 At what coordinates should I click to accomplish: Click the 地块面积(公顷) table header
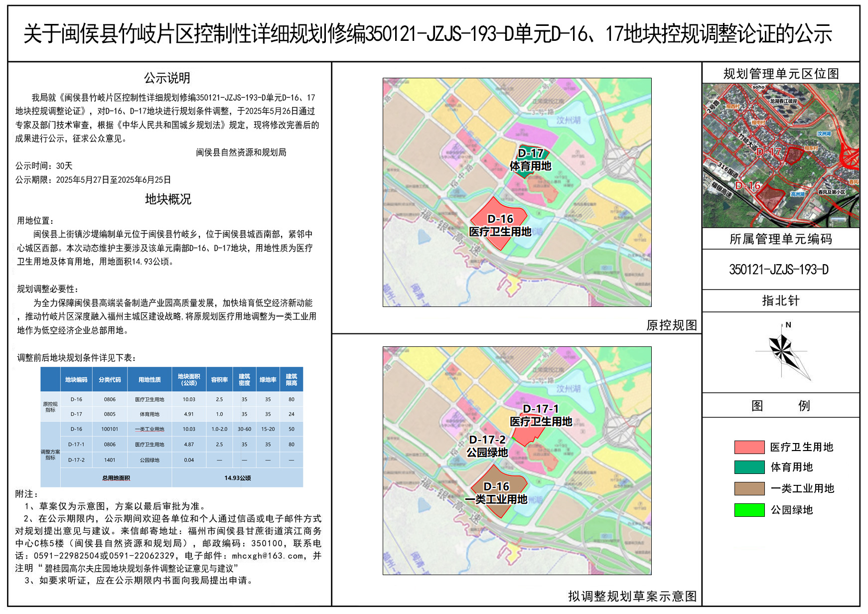tap(189, 380)
